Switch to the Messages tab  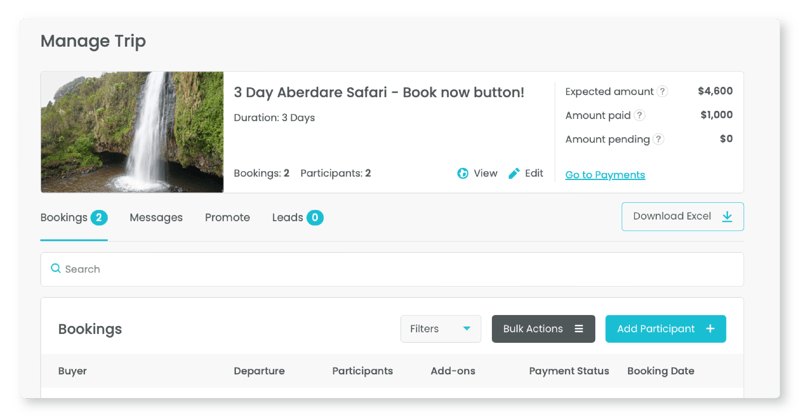156,217
